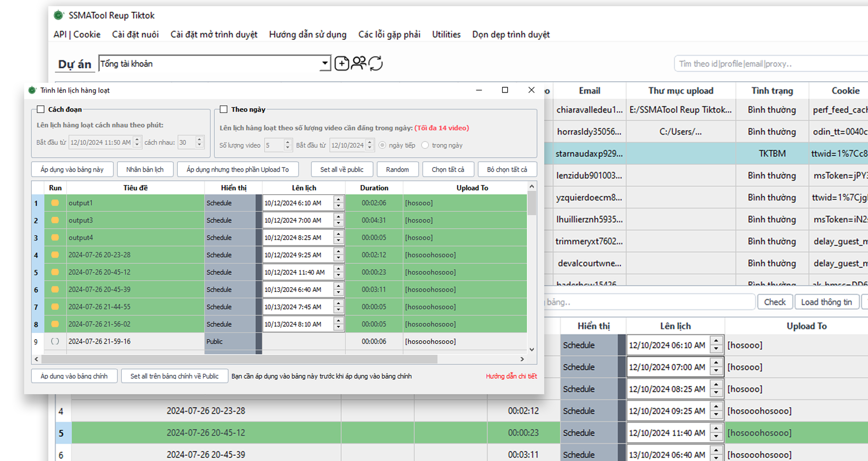
Task: Enable the Theo ngày checkbox
Action: [224, 109]
